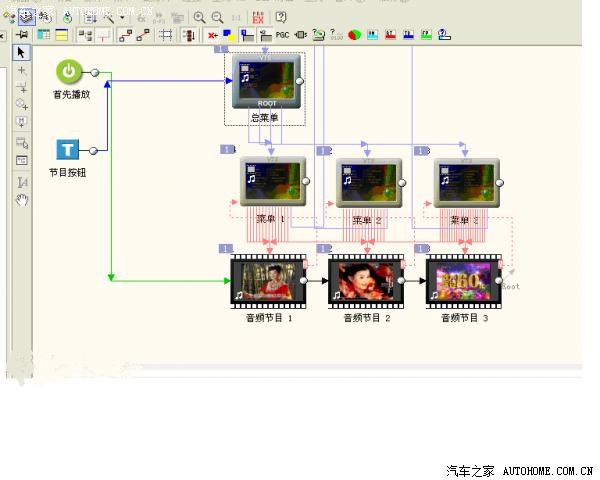The height and width of the screenshot is (480, 600).
Task: Click the output connector of 首先播放 node
Action: [x=95, y=73]
